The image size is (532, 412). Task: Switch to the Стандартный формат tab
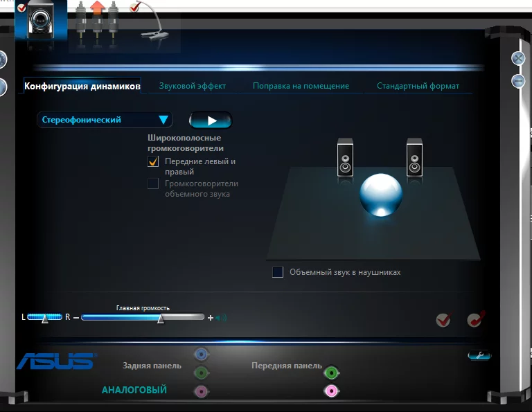(418, 86)
